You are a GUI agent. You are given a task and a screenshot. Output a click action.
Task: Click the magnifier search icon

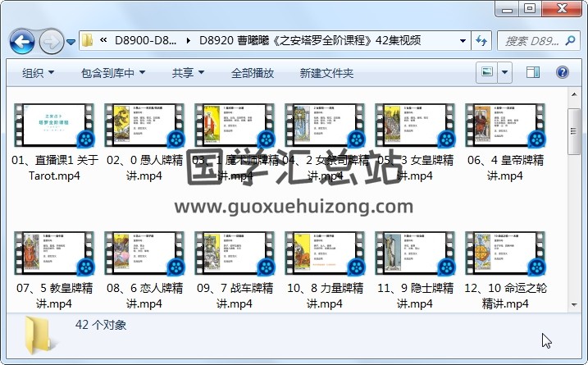pyautogui.click(x=571, y=40)
